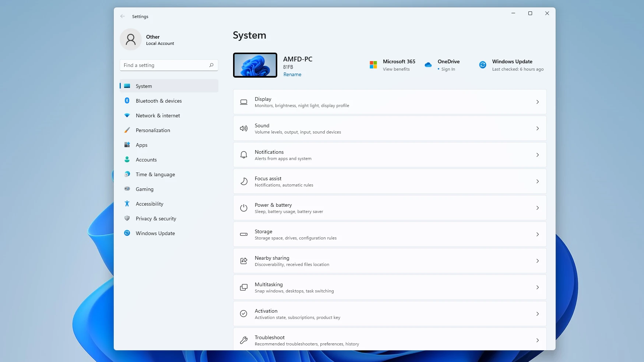Click the desktop wallpaper thumbnail of the PC
The image size is (644, 362).
pyautogui.click(x=255, y=65)
